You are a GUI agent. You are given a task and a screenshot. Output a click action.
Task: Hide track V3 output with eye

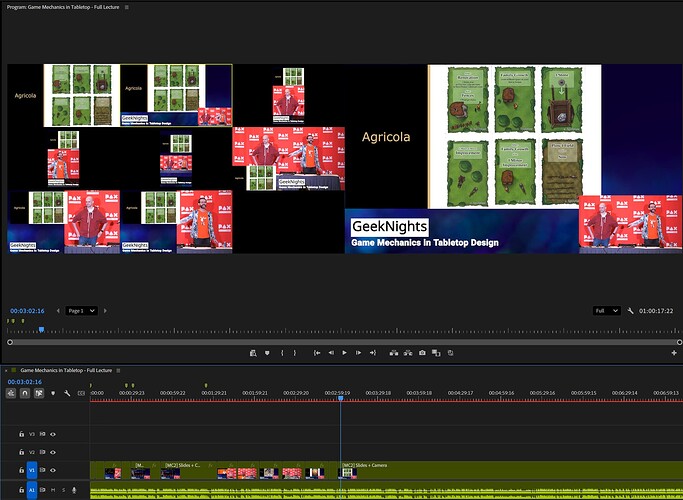click(x=53, y=434)
